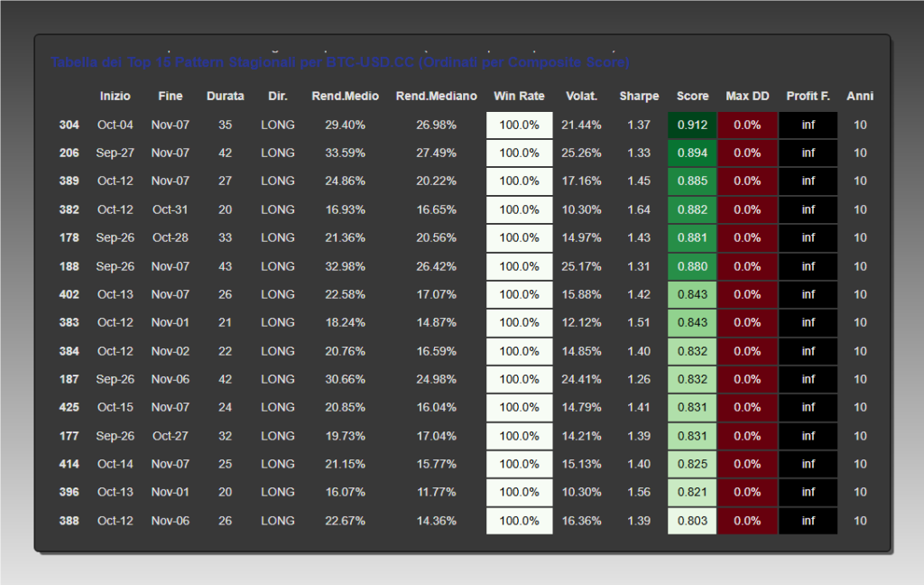The image size is (924, 585).
Task: Select row index 389
Action: pyautogui.click(x=69, y=181)
